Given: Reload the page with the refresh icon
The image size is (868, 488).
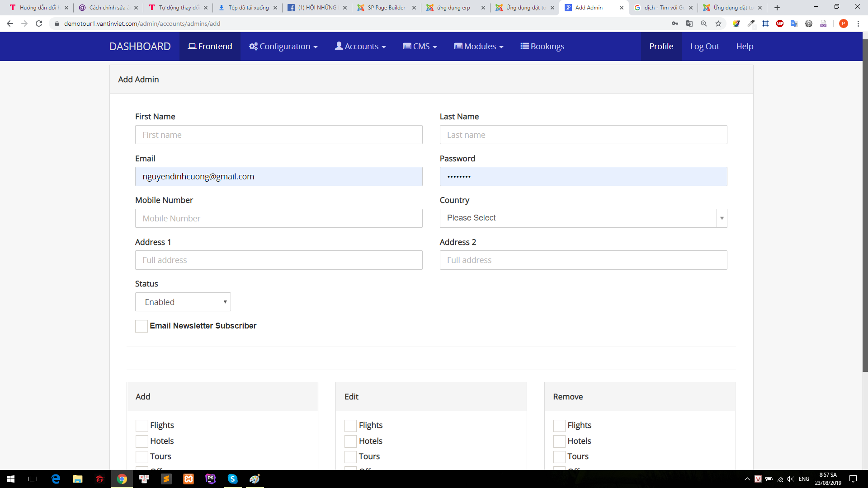Looking at the screenshot, I should click(39, 23).
